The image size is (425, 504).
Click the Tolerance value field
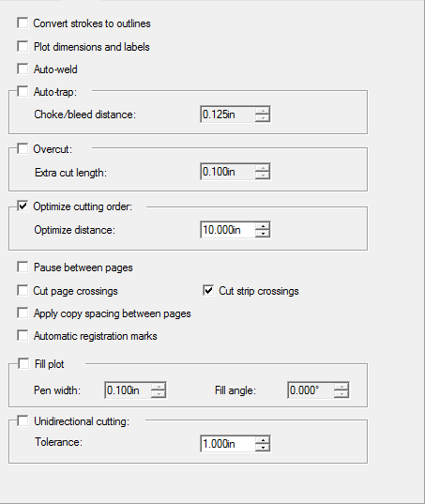pos(228,444)
